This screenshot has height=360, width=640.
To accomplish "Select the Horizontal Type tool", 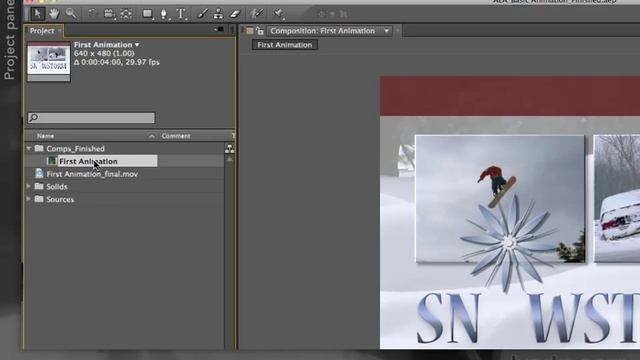I will (x=181, y=14).
